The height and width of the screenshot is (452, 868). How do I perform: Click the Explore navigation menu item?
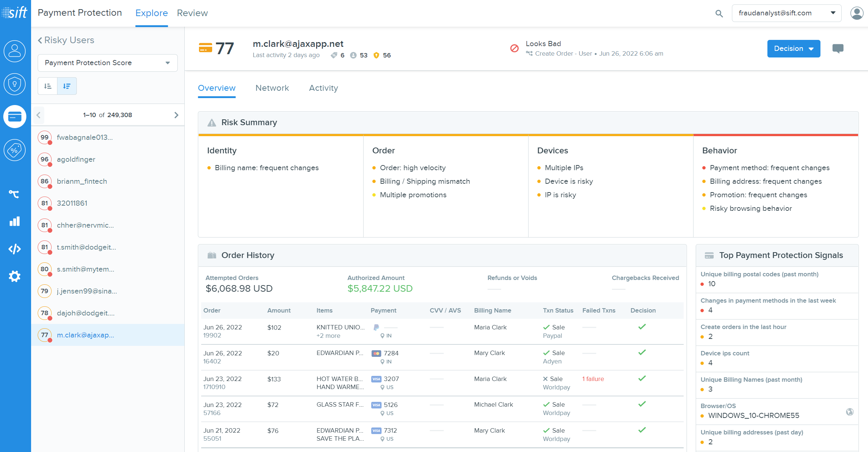152,13
